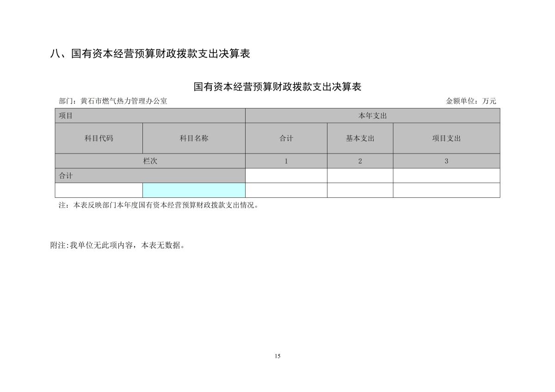Click the light cyan highlighted empty cell
The width and height of the screenshot is (555, 392).
tap(194, 190)
